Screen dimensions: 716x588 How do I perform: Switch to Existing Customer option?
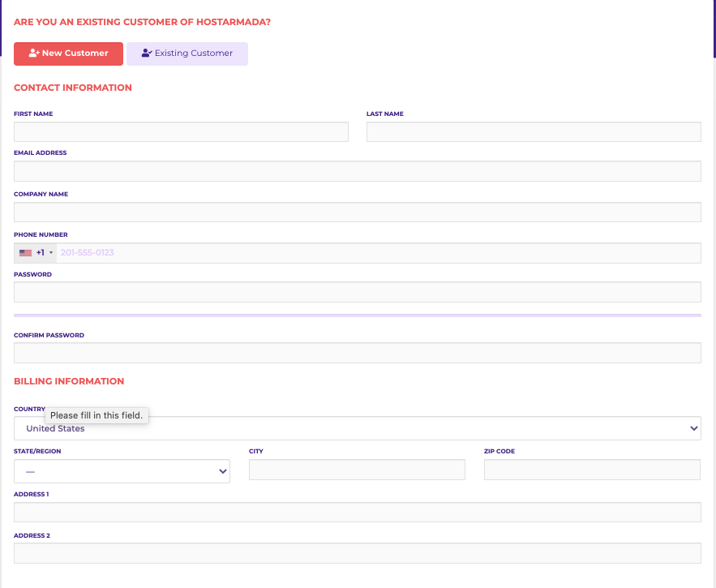click(187, 54)
